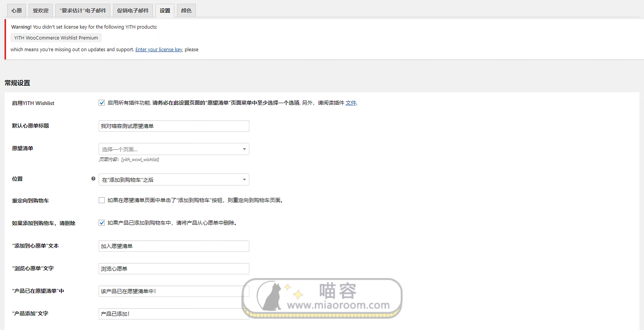Image resolution: width=644 pixels, height=330 pixels.
Task: Click the 启用YITH Wishlist row label
Action: coord(33,103)
